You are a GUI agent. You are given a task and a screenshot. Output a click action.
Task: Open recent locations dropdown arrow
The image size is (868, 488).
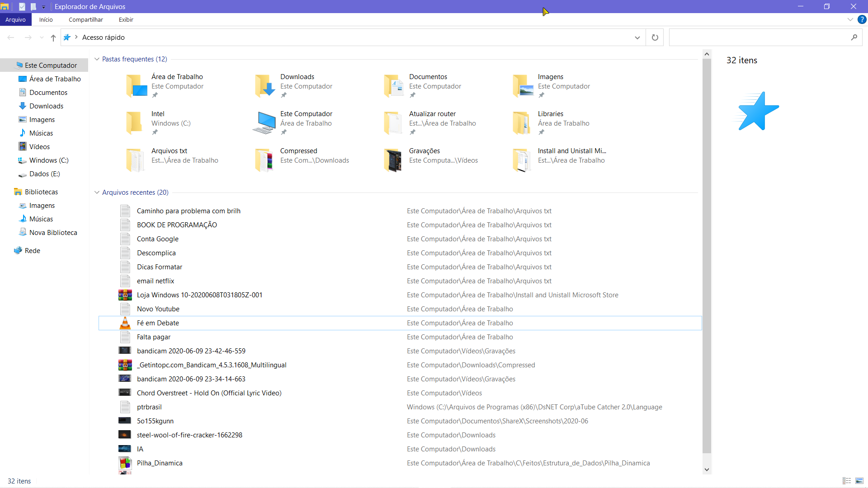click(x=42, y=38)
